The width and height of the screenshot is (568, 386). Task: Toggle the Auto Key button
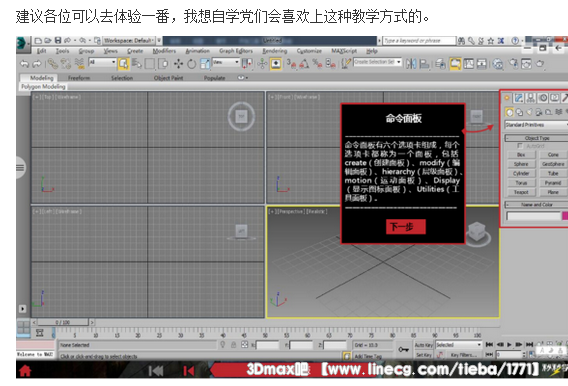tap(423, 345)
